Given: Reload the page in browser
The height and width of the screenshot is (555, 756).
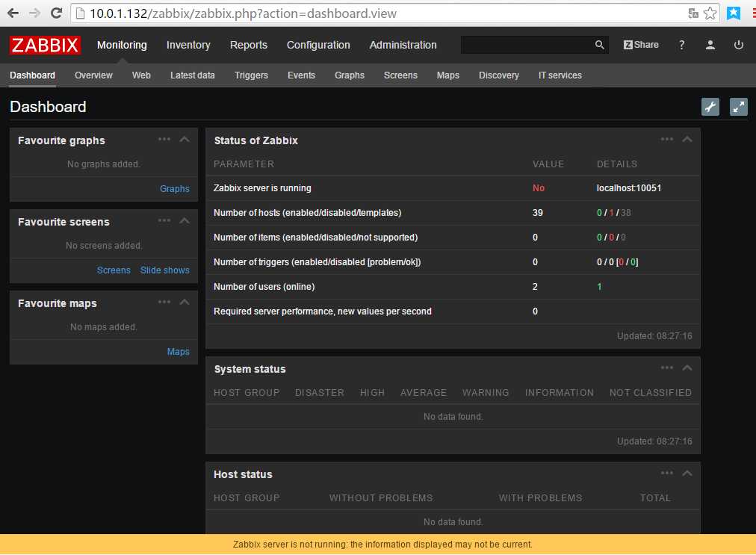Looking at the screenshot, I should [57, 13].
